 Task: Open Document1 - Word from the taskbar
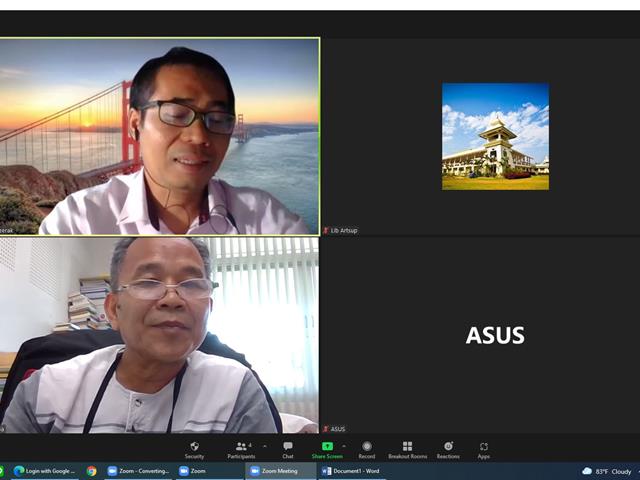[351, 471]
